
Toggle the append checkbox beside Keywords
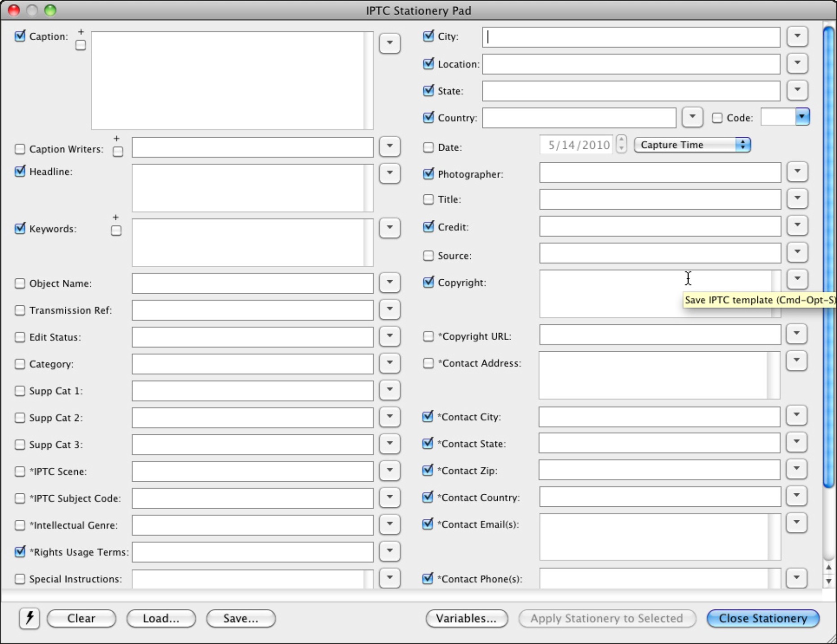click(116, 230)
